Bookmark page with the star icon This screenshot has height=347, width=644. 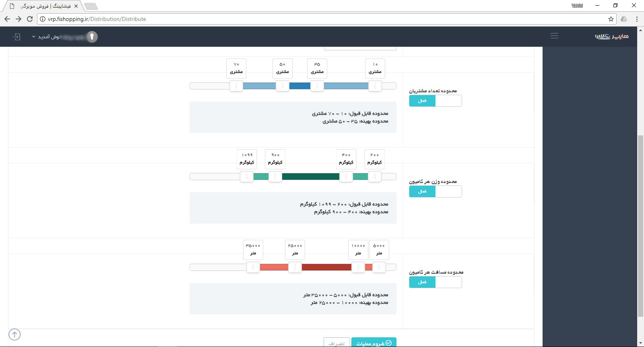(x=611, y=19)
